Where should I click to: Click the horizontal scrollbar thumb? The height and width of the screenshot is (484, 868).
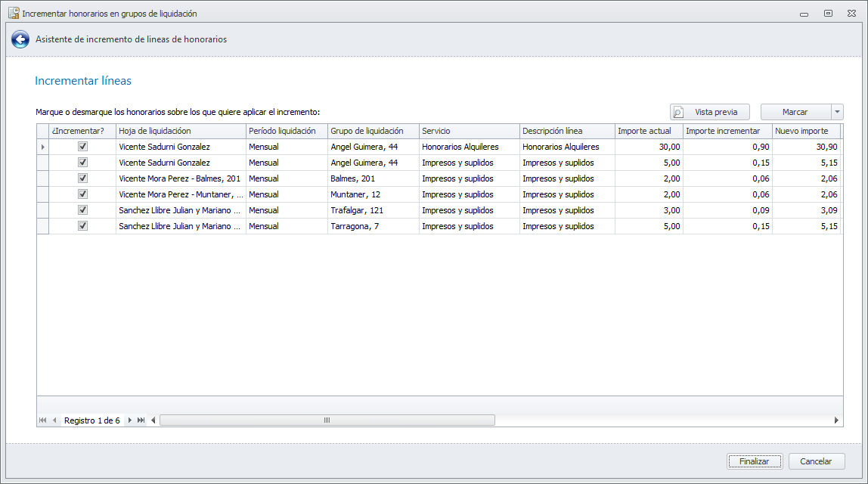coord(327,420)
